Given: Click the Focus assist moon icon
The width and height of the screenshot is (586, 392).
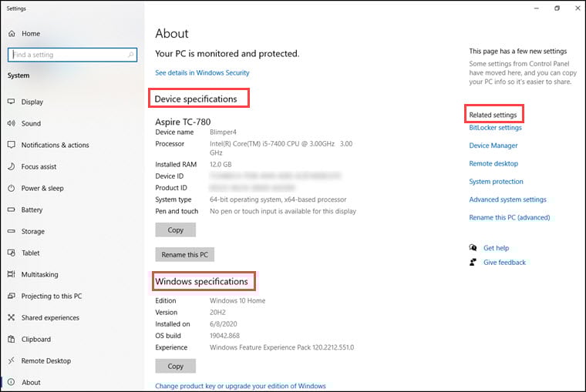Looking at the screenshot, I should (x=12, y=166).
